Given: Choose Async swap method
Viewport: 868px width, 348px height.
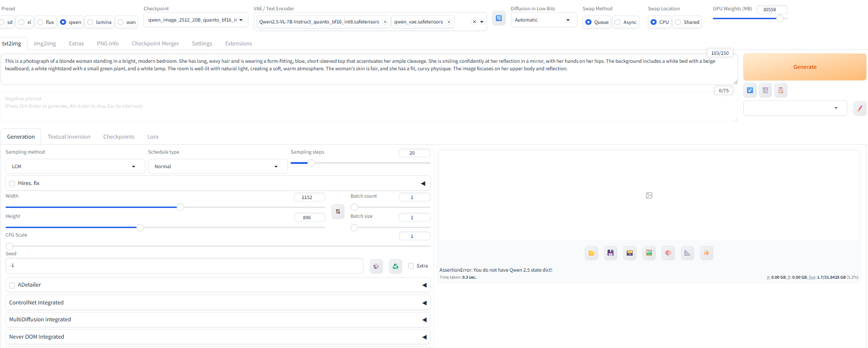Looking at the screenshot, I should 625,22.
